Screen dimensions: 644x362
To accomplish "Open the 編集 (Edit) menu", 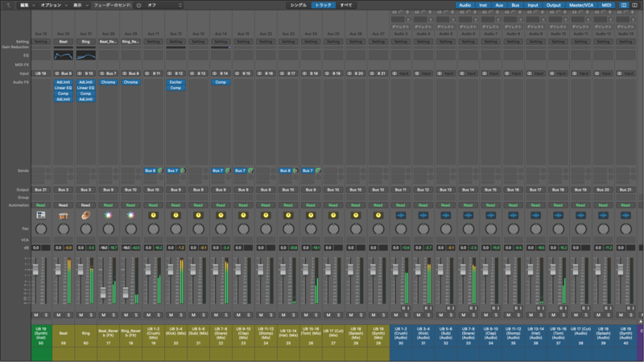I will point(27,6).
